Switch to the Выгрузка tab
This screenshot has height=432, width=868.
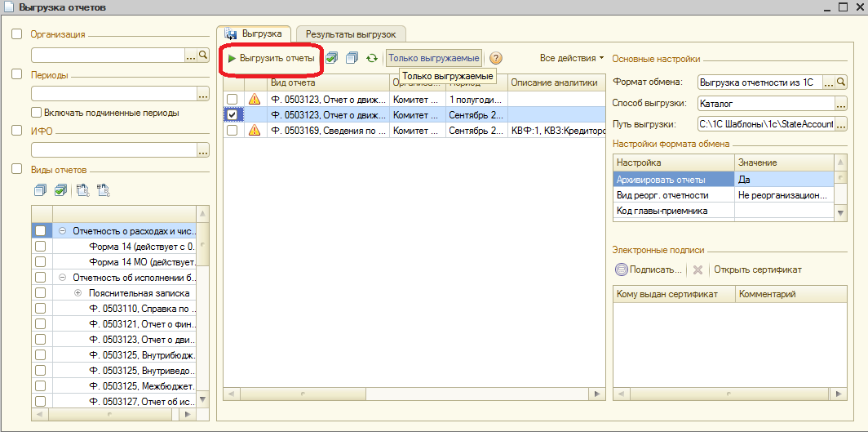pyautogui.click(x=254, y=33)
